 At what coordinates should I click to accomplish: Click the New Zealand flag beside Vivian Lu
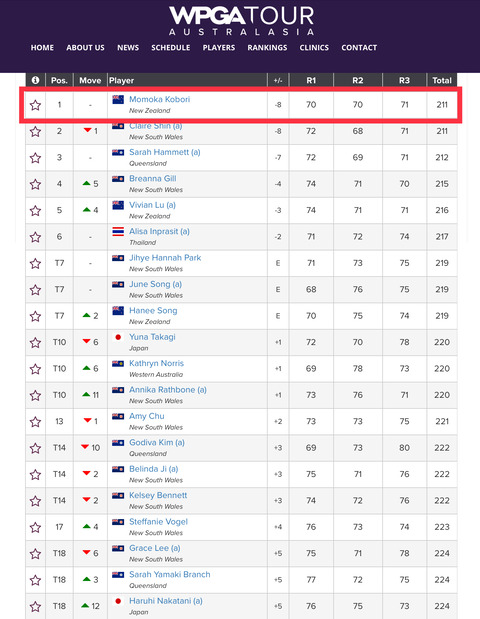click(x=118, y=205)
